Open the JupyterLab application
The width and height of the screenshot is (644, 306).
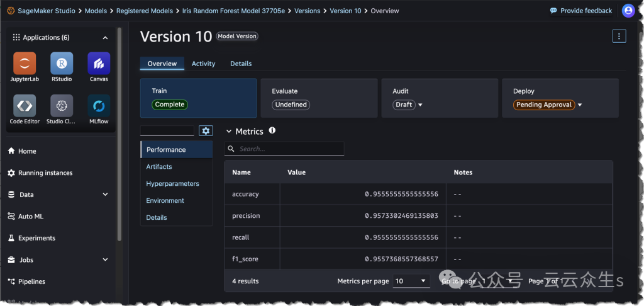click(25, 64)
